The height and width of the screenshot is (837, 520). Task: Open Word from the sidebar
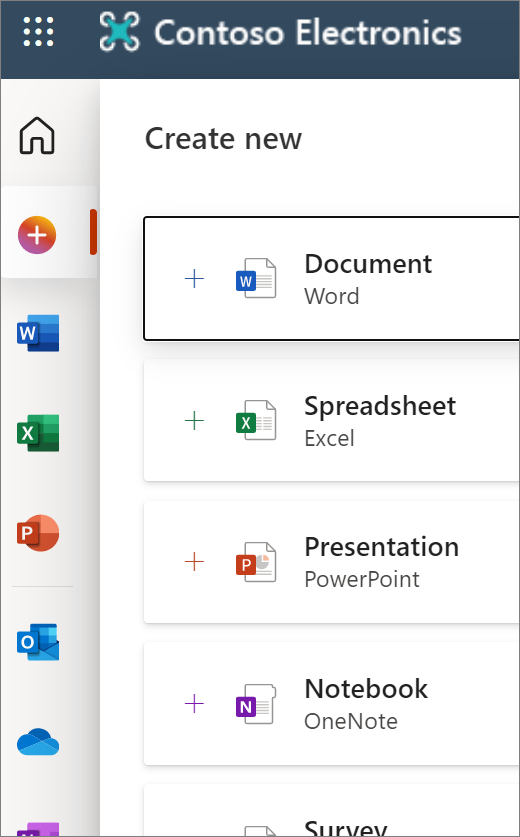pos(38,333)
